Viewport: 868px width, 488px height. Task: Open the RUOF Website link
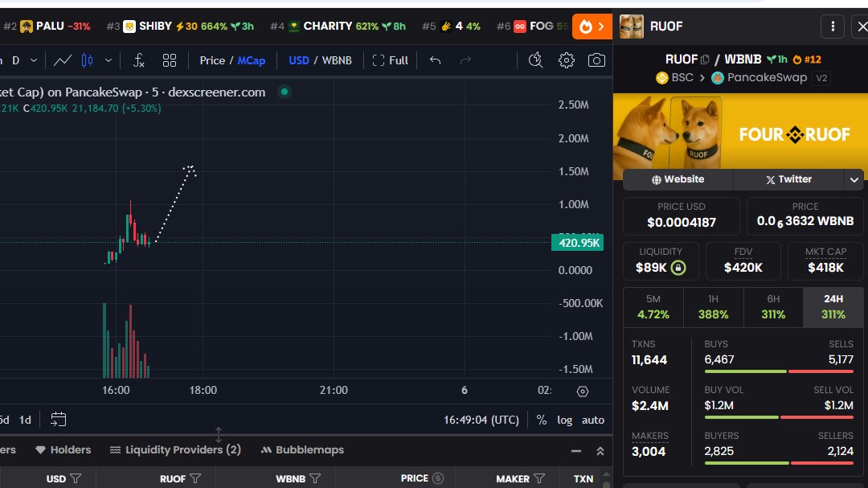[678, 179]
